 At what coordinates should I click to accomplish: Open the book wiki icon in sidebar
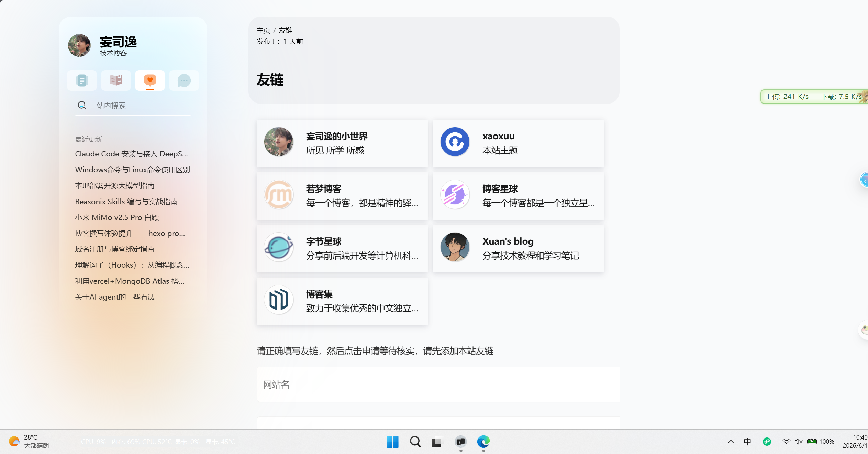(x=116, y=80)
